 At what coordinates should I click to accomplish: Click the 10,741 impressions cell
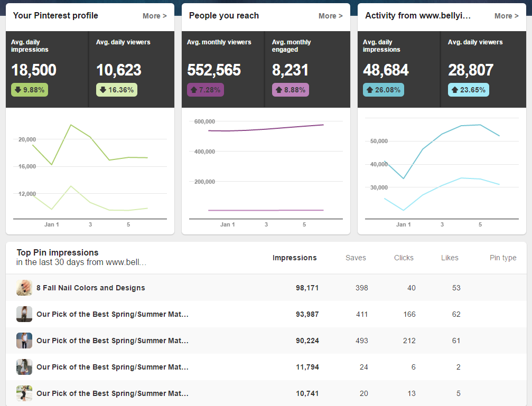pyautogui.click(x=307, y=394)
